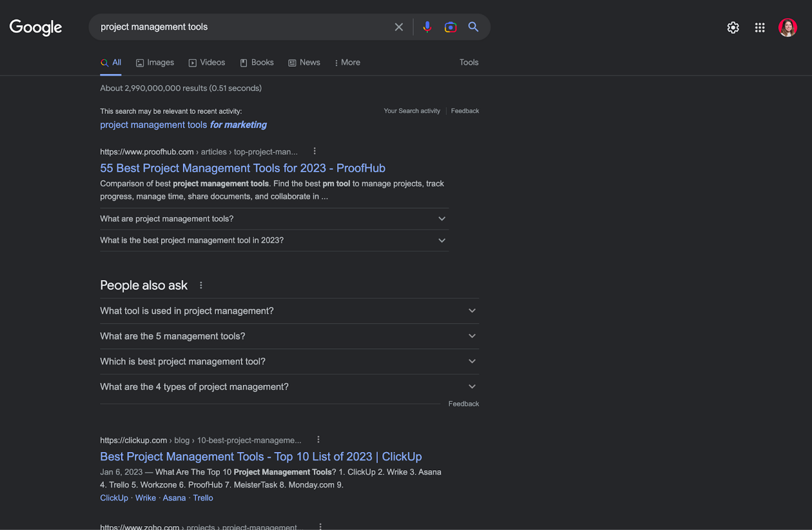Image resolution: width=812 pixels, height=530 pixels.
Task: Switch to the Images tab
Action: [x=155, y=63]
